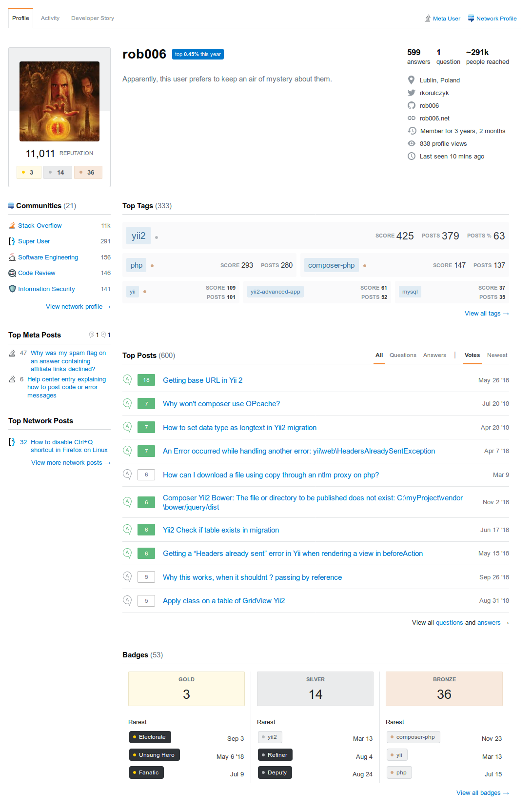Open 'How to disable Ctrl+Q shortcut' network post
Image resolution: width=532 pixels, height=811 pixels.
(69, 446)
